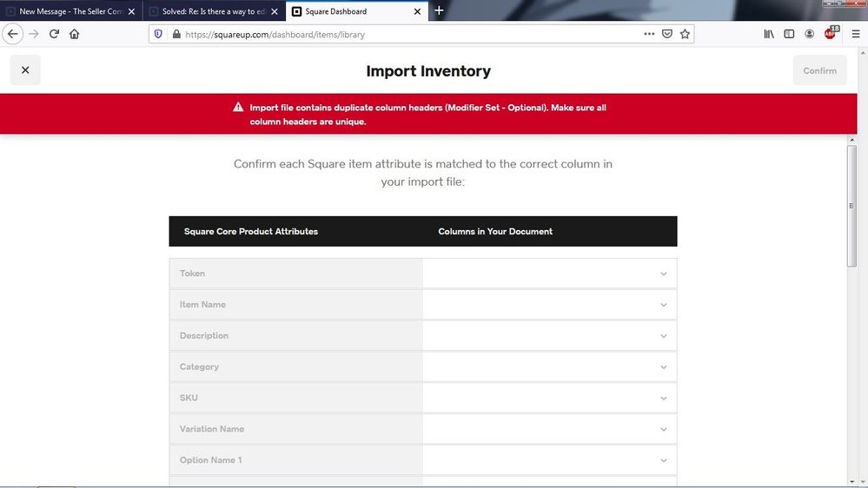This screenshot has height=488, width=868.
Task: Toggle the sidebar view icon
Action: click(x=789, y=34)
